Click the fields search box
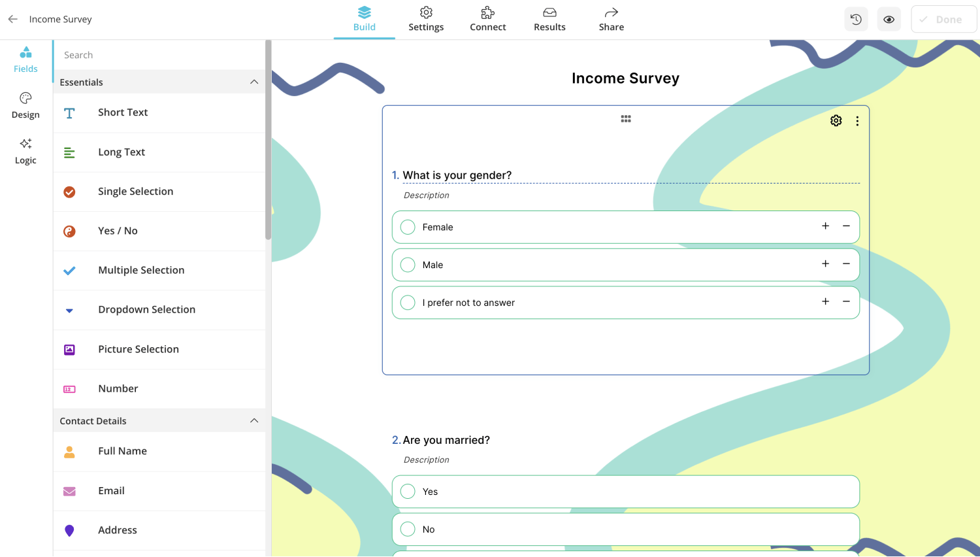Screen dimensions: 980x557 [159, 55]
